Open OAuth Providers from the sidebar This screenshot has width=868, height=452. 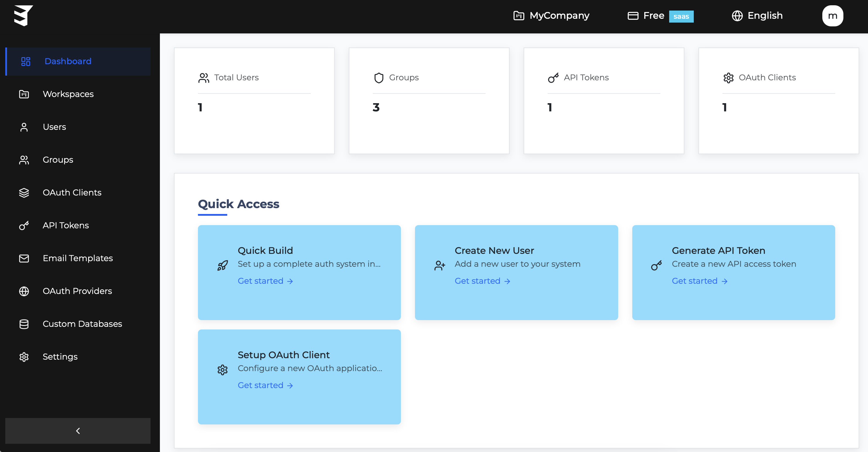(78, 291)
